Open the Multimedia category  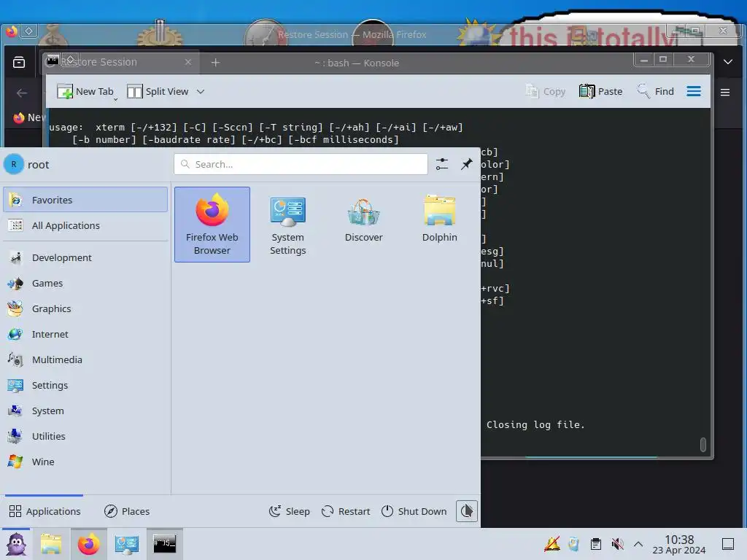[x=85, y=359]
